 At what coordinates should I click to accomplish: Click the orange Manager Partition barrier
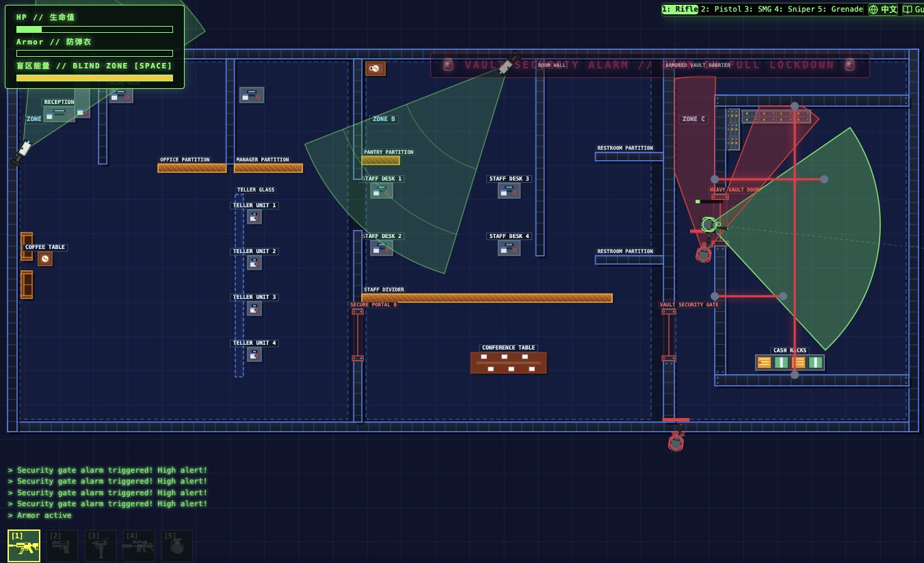[x=268, y=168]
